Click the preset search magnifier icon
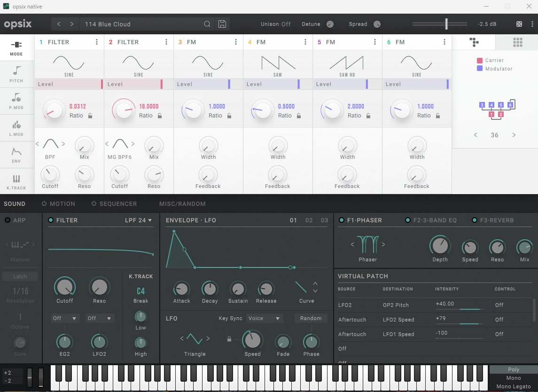This screenshot has width=538, height=392. click(x=207, y=24)
